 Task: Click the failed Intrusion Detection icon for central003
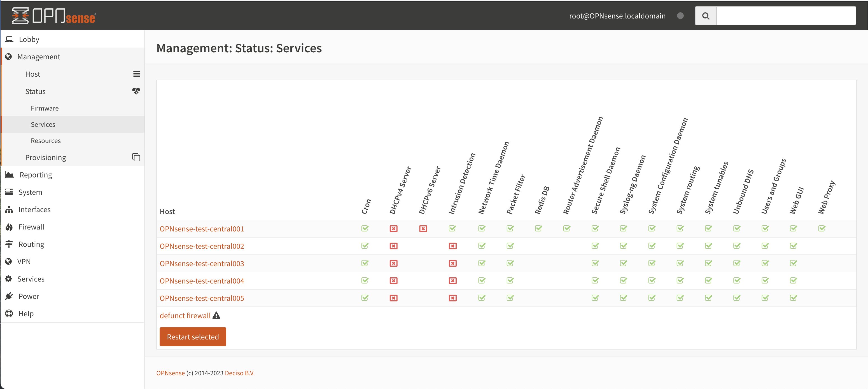(x=452, y=263)
